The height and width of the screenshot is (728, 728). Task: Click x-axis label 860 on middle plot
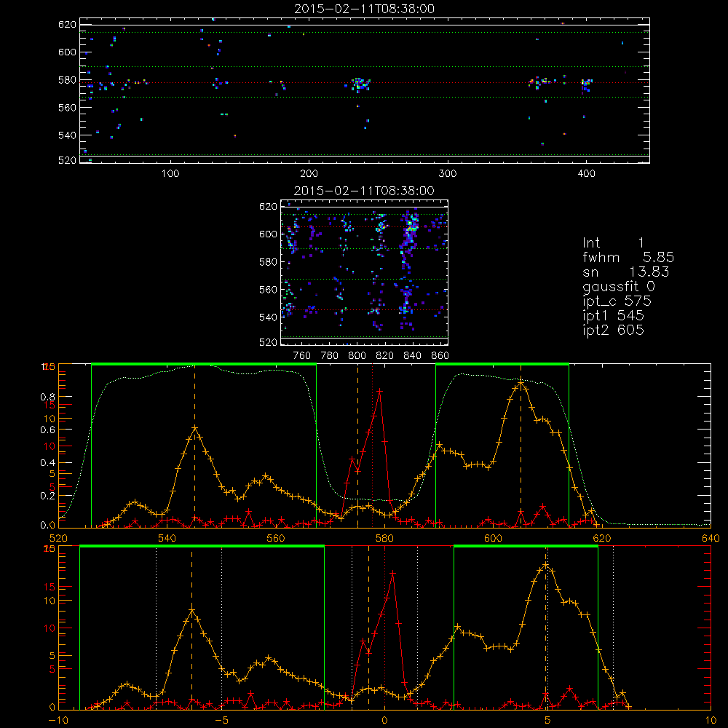tap(440, 356)
